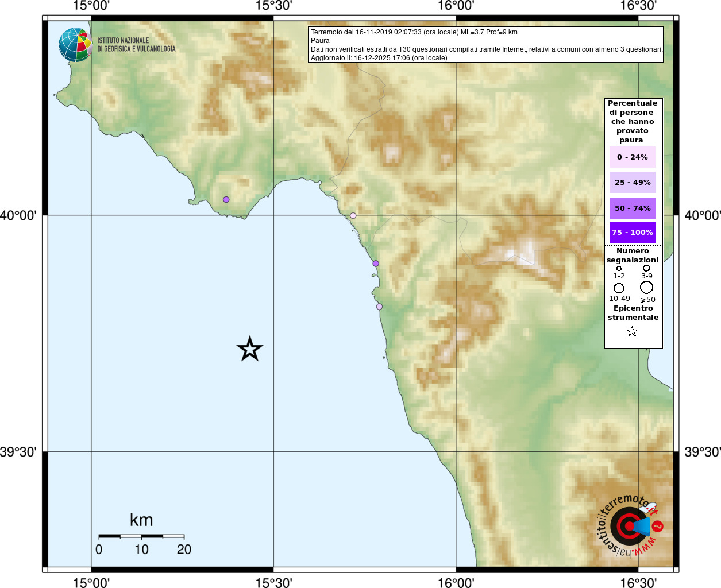721x588 pixels.
Task: Click the top 16°00' longitude label
Action: [456, 6]
